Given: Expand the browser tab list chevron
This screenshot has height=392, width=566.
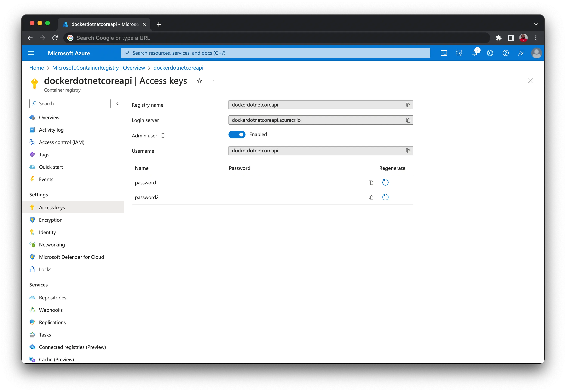Looking at the screenshot, I should click(536, 24).
